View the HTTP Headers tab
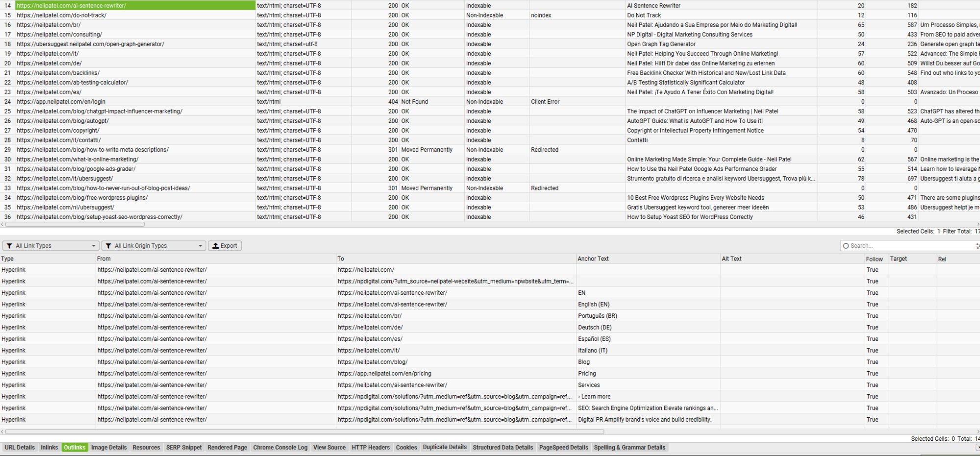 coord(371,447)
